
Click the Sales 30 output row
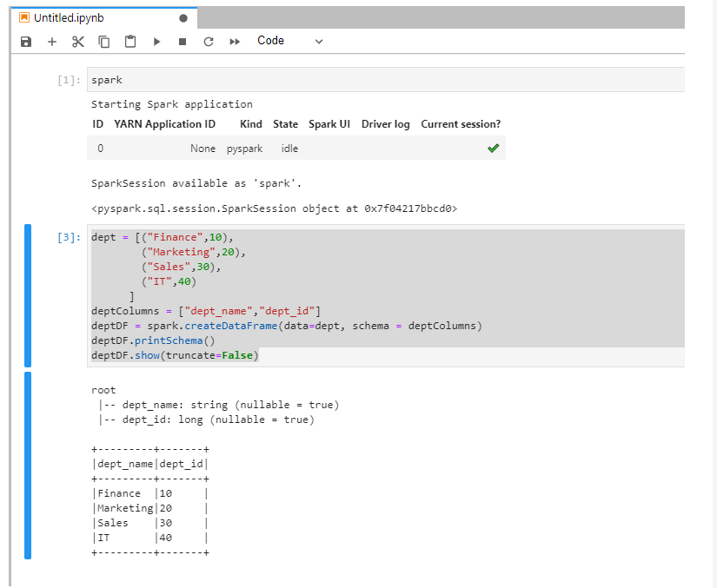pos(150,523)
